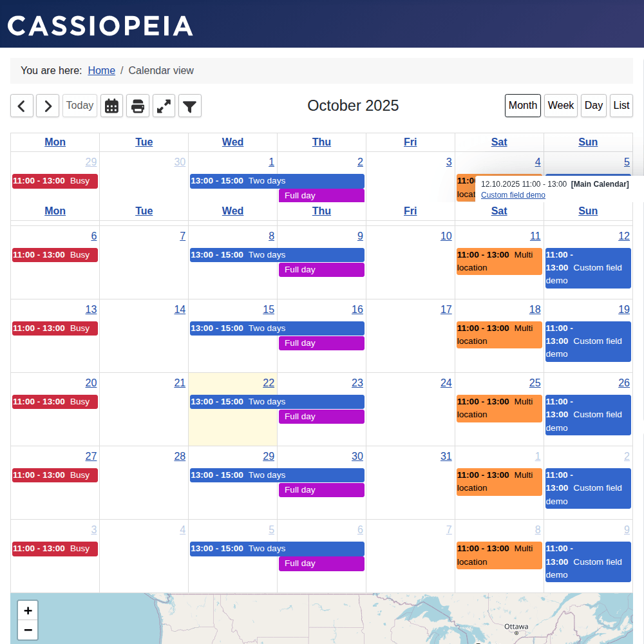Click the Full day event on October 2
The height and width of the screenshot is (644, 644).
coord(321,195)
